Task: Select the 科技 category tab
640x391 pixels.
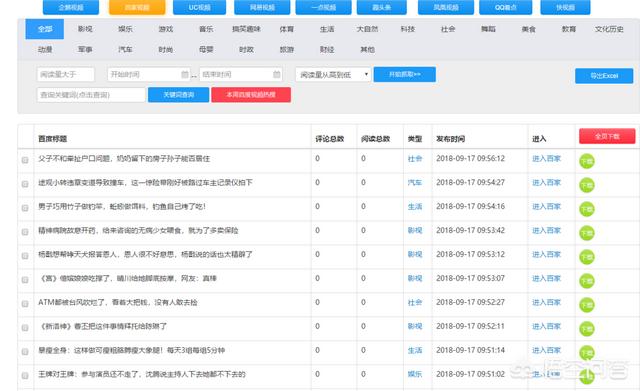Action: (407, 29)
